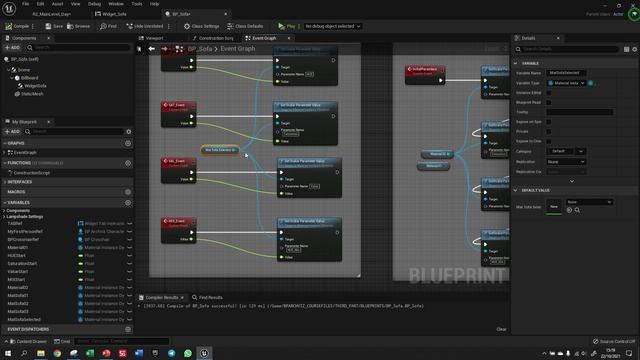The width and height of the screenshot is (640, 360).
Task: Open the Find tool in toolbar
Action: pos(108,26)
